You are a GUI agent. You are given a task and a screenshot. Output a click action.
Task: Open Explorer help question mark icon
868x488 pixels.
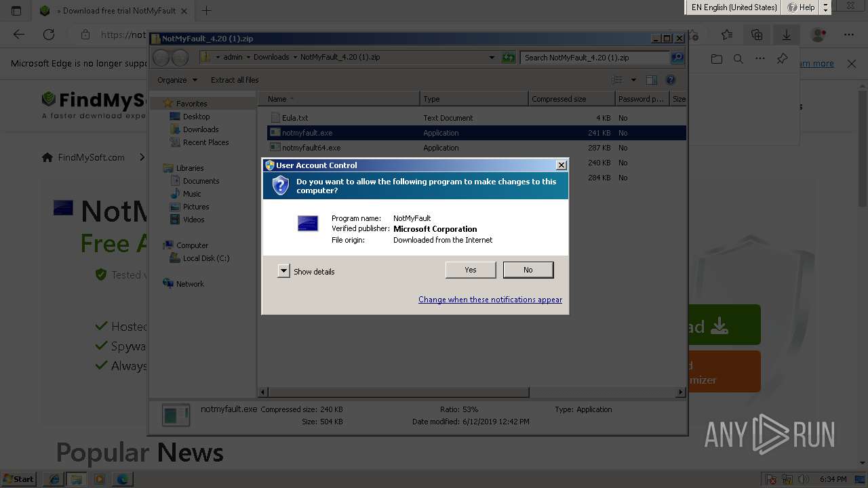671,80
